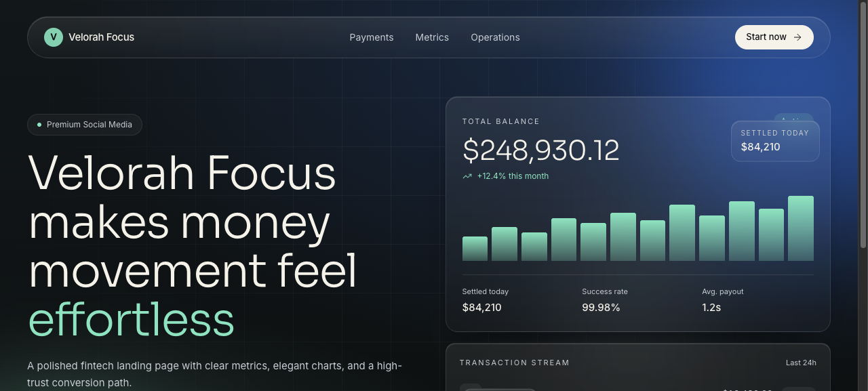The height and width of the screenshot is (391, 868).
Task: Go to the Operations nav link
Action: (495, 37)
